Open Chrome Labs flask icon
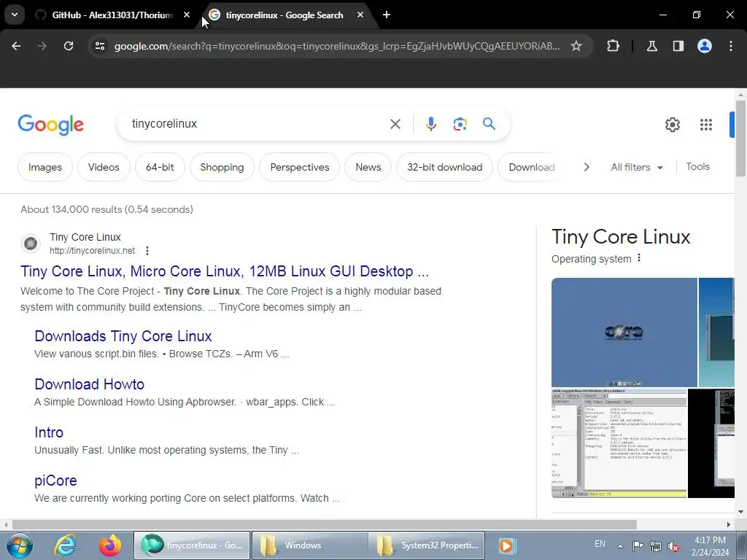The image size is (747, 560). point(651,46)
